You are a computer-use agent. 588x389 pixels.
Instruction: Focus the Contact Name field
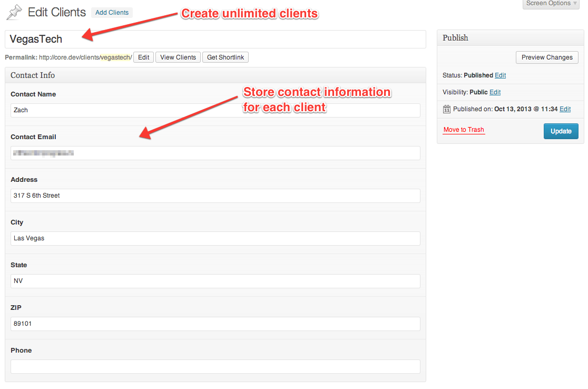215,110
